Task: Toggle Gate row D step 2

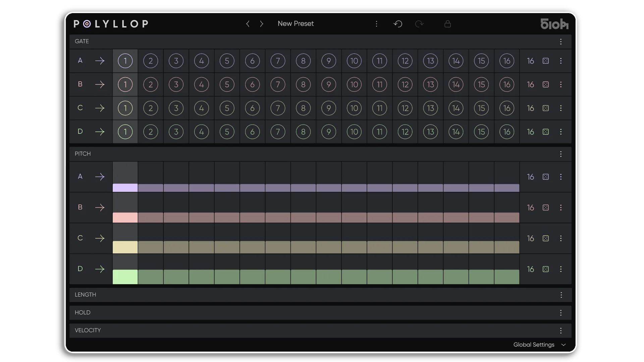Action: 151,132
